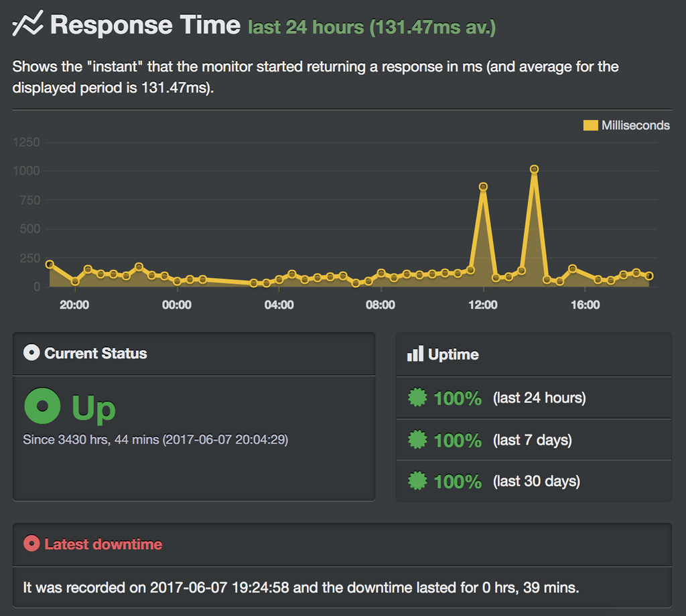Click the Current Status circle icon

(x=31, y=352)
